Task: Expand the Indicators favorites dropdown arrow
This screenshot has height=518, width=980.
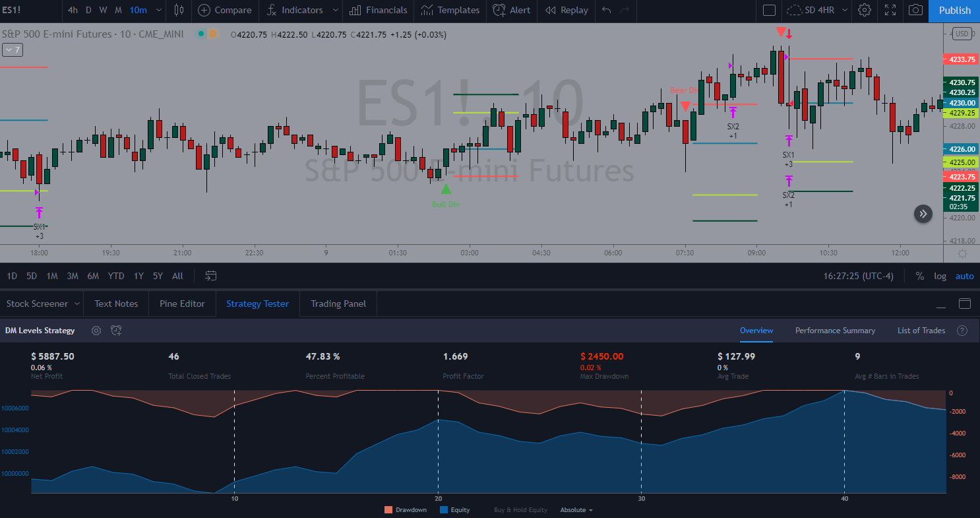Action: pos(336,10)
